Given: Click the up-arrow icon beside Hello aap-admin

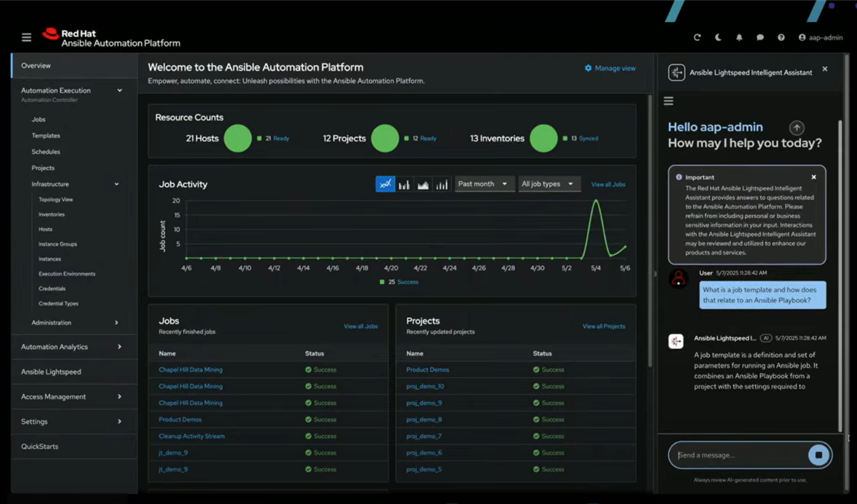Looking at the screenshot, I should (797, 128).
